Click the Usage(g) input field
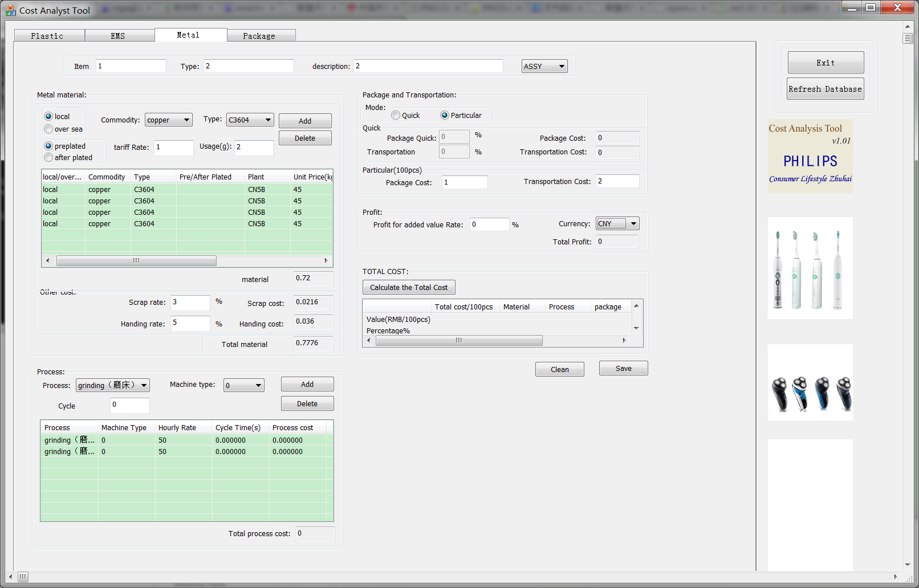Screen dimensions: 919x588 [x=254, y=148]
